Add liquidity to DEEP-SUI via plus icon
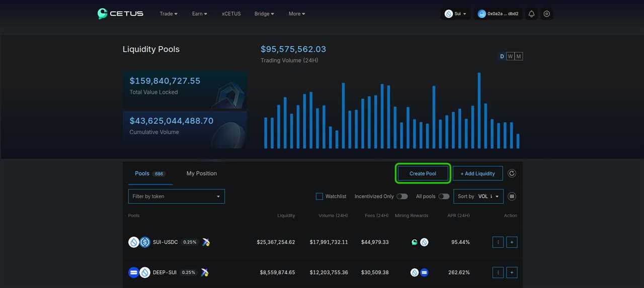 point(512,272)
